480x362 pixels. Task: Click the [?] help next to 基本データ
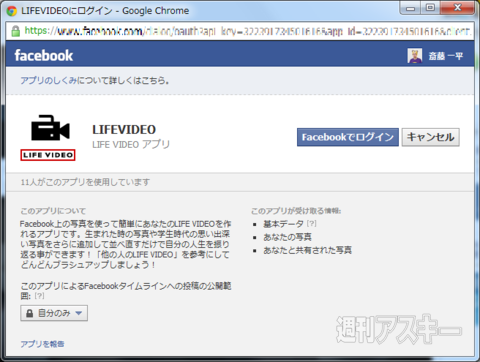pos(311,224)
